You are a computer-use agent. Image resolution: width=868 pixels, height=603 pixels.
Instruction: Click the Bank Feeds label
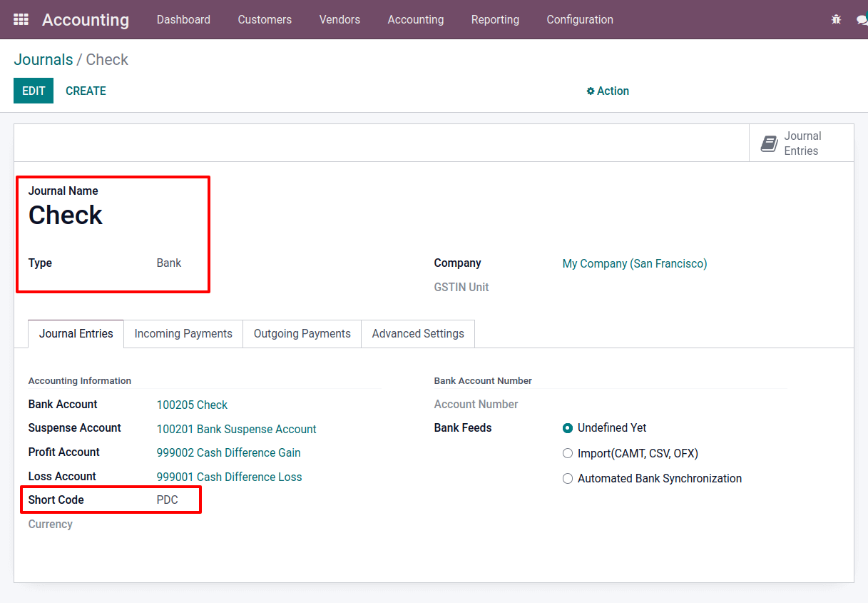pyautogui.click(x=463, y=428)
